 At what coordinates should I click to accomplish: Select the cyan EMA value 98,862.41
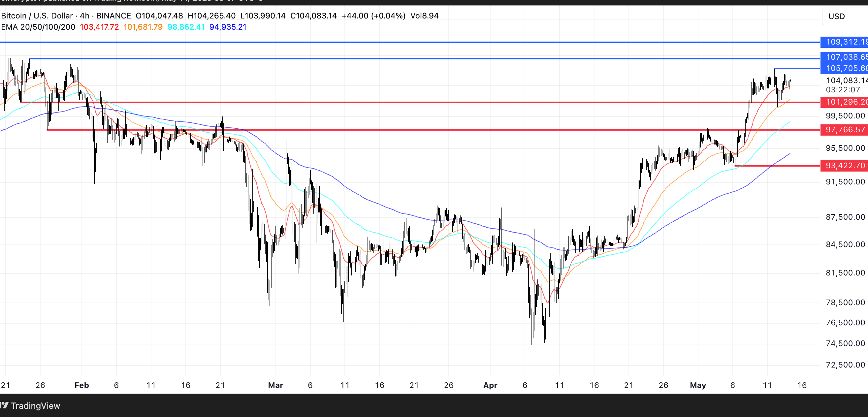186,27
